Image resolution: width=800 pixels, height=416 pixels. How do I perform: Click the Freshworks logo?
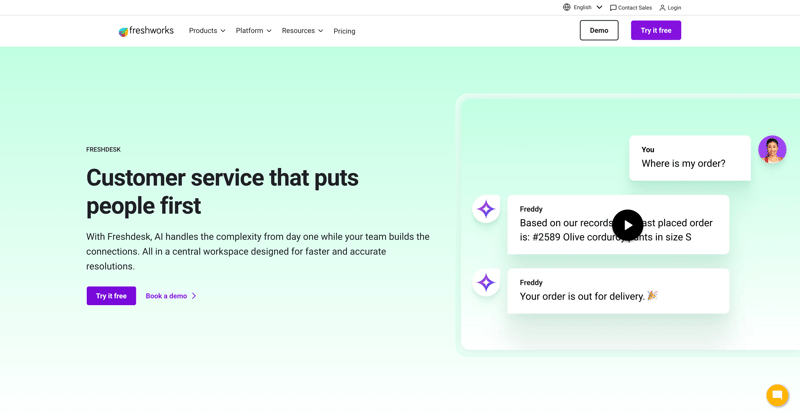pos(146,31)
